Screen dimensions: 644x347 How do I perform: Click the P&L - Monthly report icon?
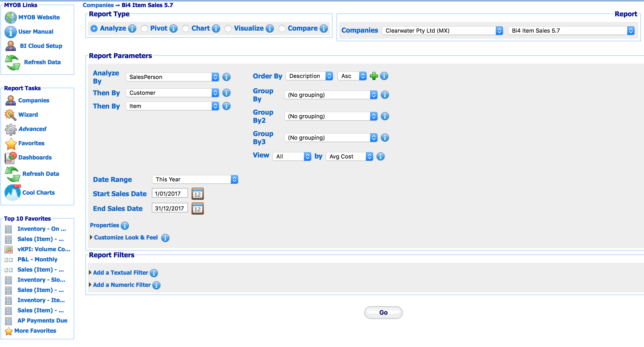(x=9, y=260)
